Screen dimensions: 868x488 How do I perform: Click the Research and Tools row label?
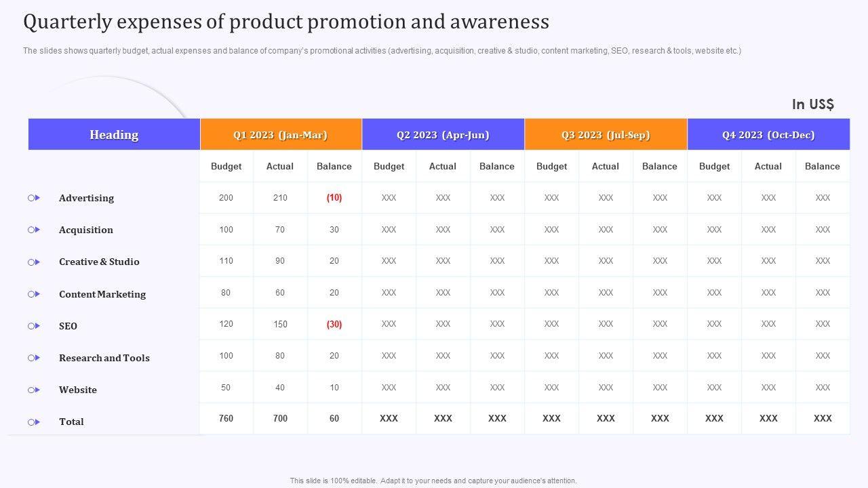(x=104, y=358)
